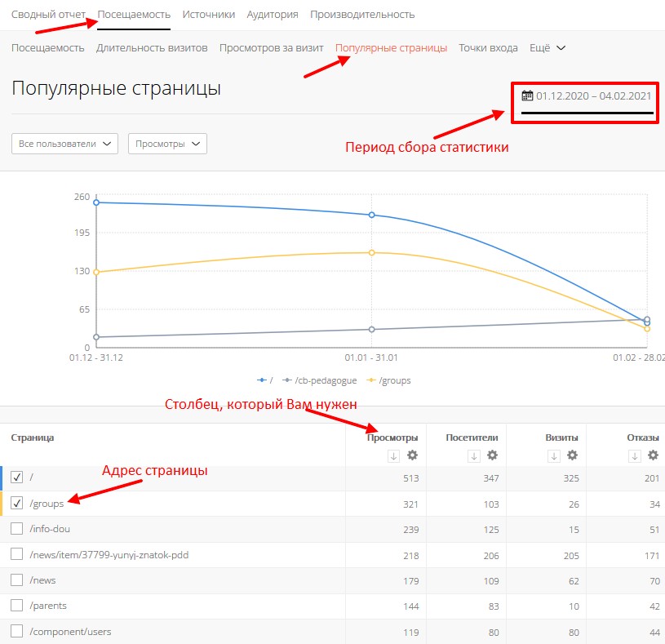Open the /news page link
This screenshot has width=665, height=644.
coord(42,580)
